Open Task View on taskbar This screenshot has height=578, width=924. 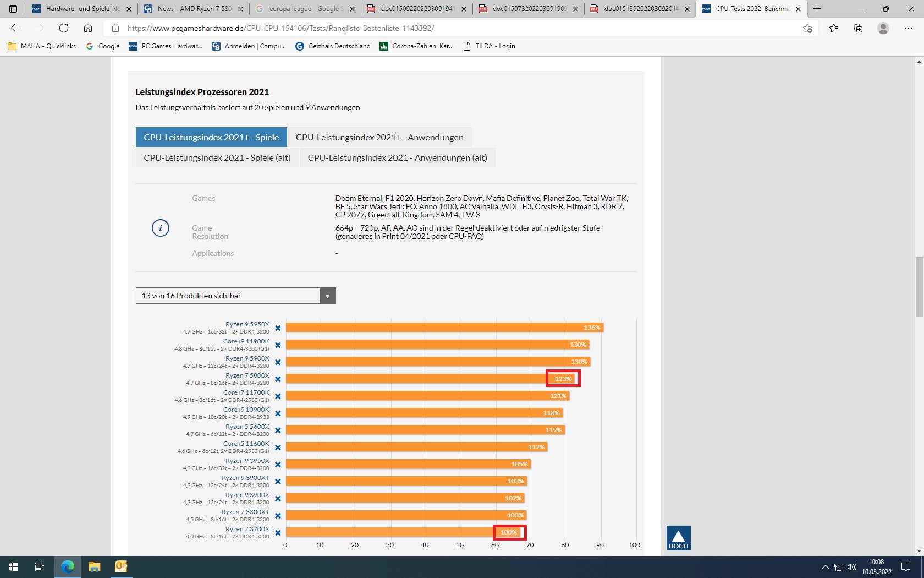40,567
